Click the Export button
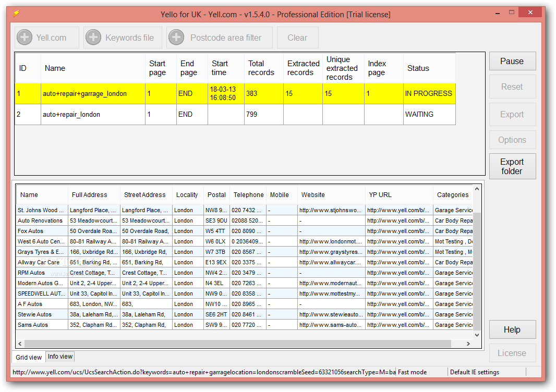 click(512, 114)
